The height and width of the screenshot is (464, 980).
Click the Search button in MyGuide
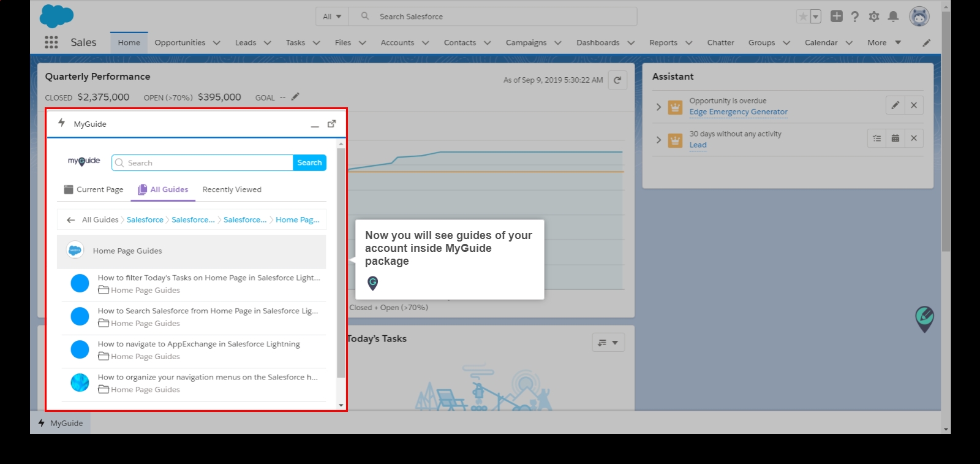click(309, 163)
